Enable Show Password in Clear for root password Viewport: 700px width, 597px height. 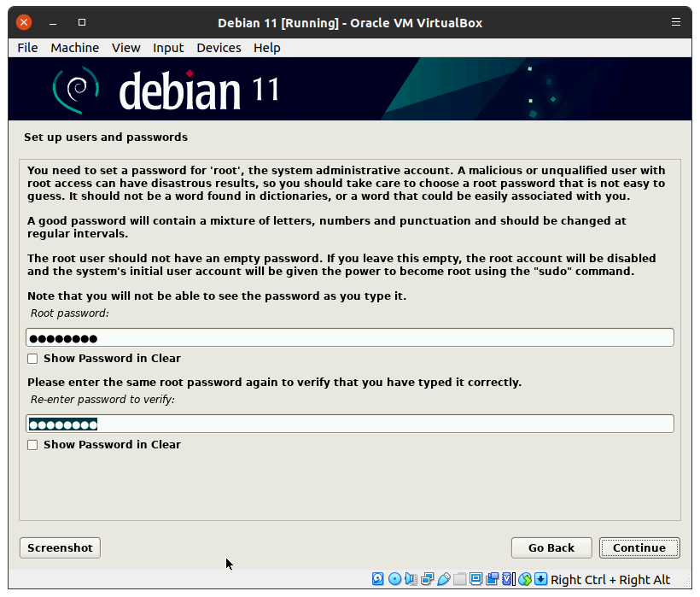pyautogui.click(x=32, y=359)
